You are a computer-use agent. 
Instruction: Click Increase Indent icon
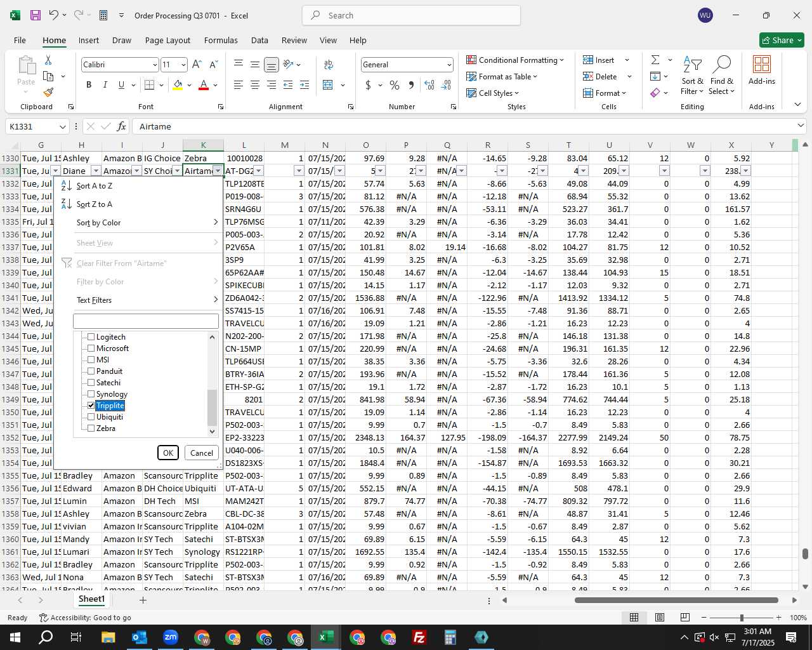[x=304, y=85]
